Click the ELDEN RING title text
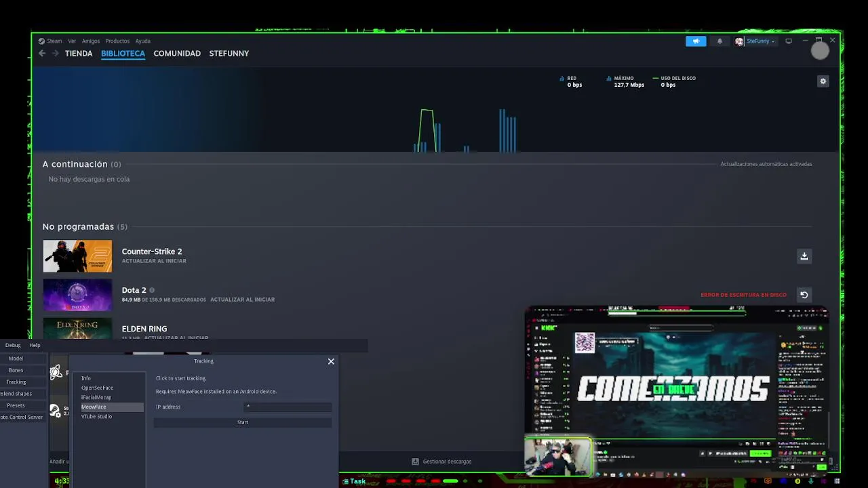The image size is (868, 488). click(x=144, y=329)
